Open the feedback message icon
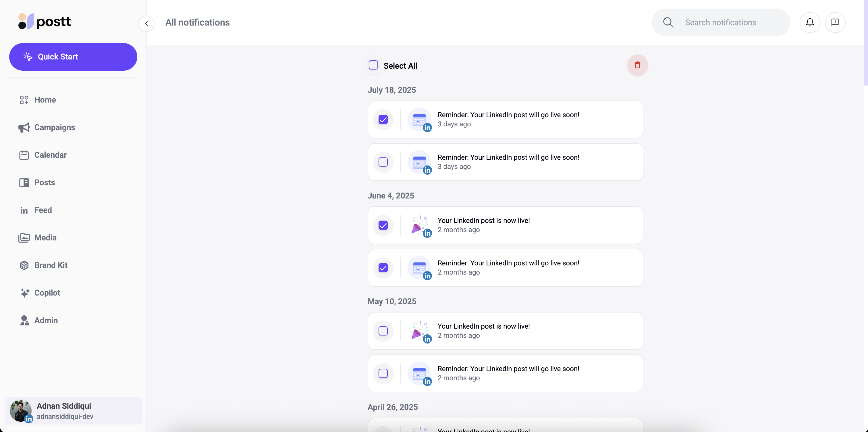868x432 pixels. click(x=835, y=22)
